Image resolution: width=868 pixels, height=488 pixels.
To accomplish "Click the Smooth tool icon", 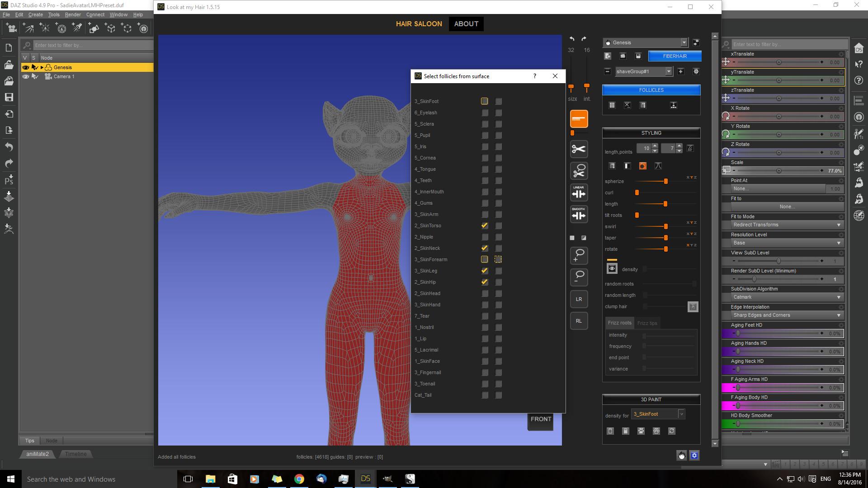I will [x=579, y=214].
